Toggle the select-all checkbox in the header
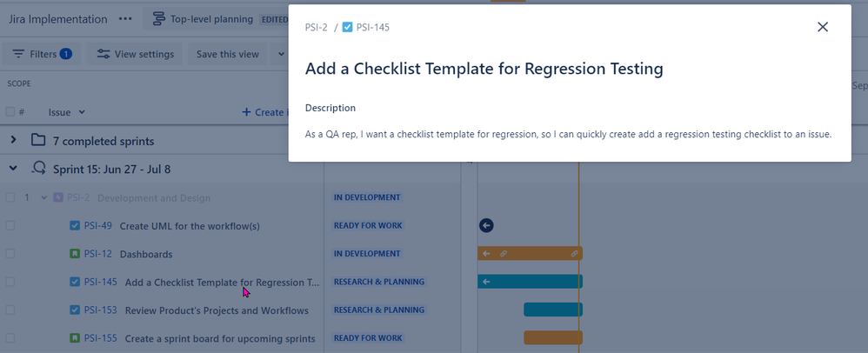 point(10,112)
